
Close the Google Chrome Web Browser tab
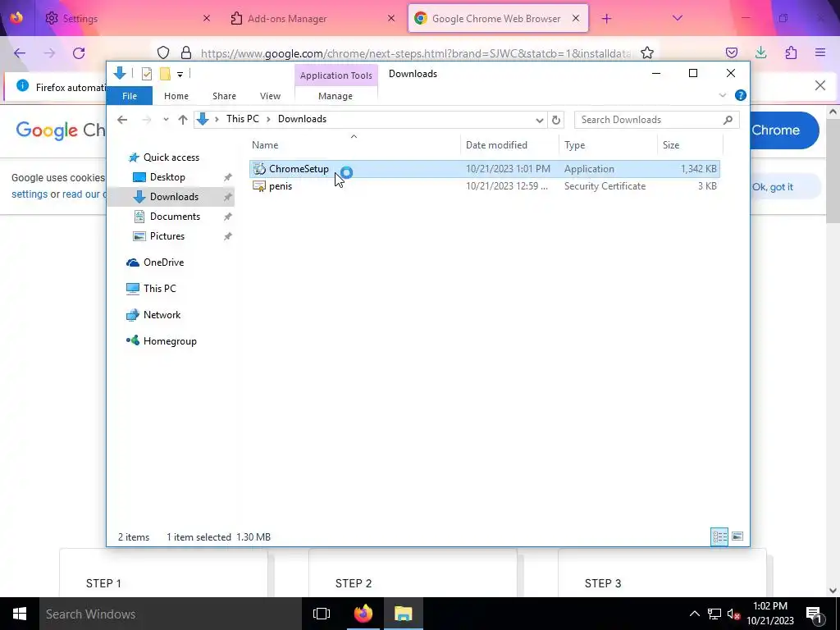tap(576, 18)
